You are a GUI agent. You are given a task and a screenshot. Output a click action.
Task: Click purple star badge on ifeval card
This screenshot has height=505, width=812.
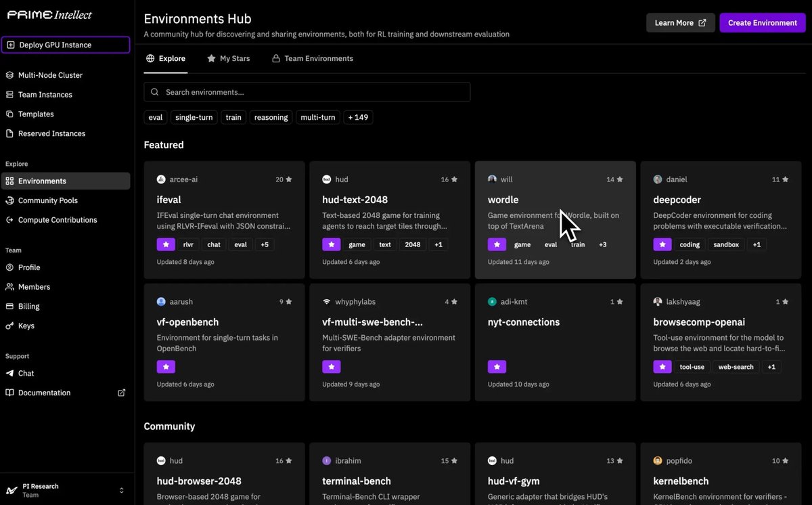tap(166, 244)
